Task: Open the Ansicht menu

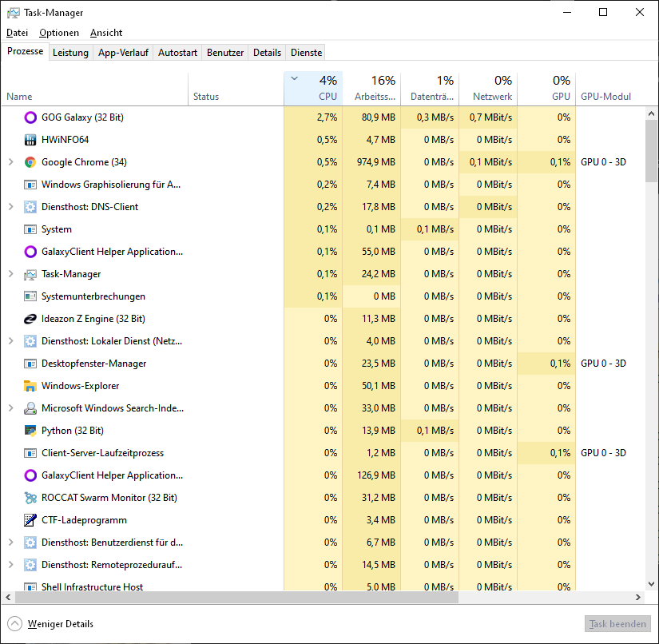Action: (106, 33)
